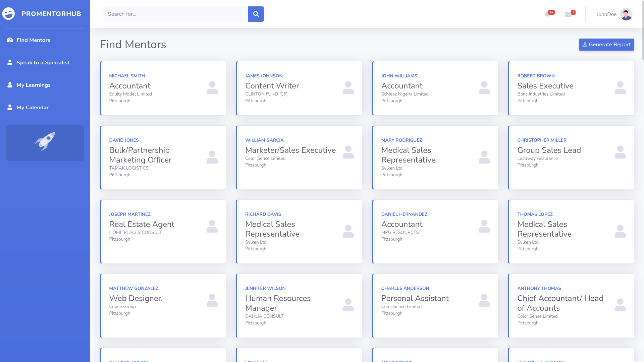Click Robert Brown's profile silhouette icon
This screenshot has height=362, width=644.
(620, 88)
